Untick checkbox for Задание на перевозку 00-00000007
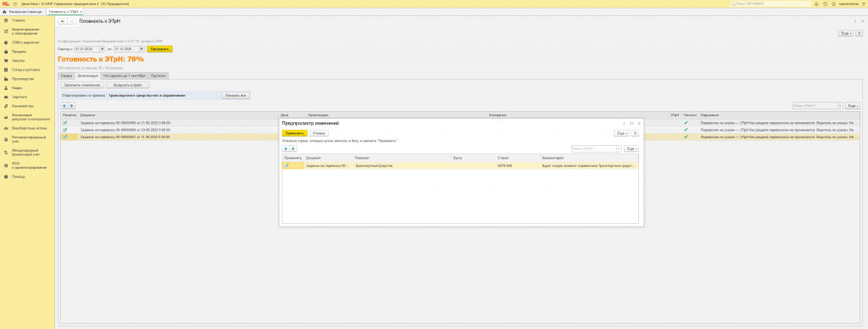Image resolution: width=868 pixels, height=329 pixels. pos(64,137)
